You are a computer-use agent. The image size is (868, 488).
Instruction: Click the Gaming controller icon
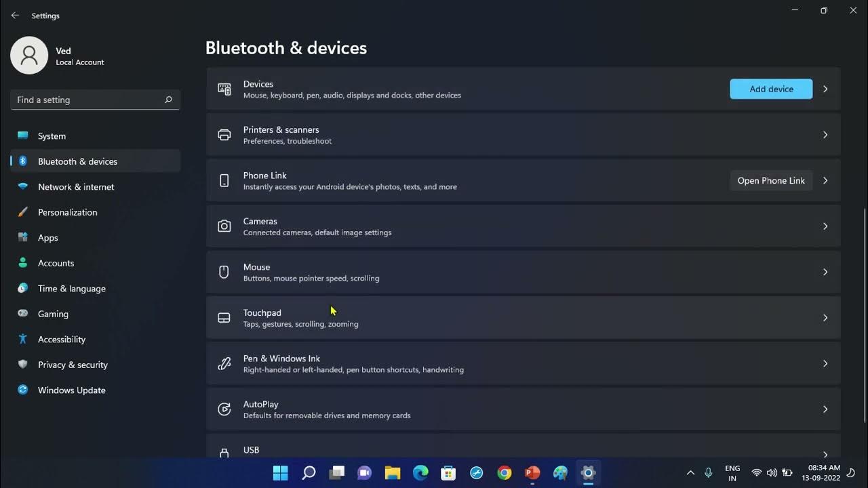23,314
